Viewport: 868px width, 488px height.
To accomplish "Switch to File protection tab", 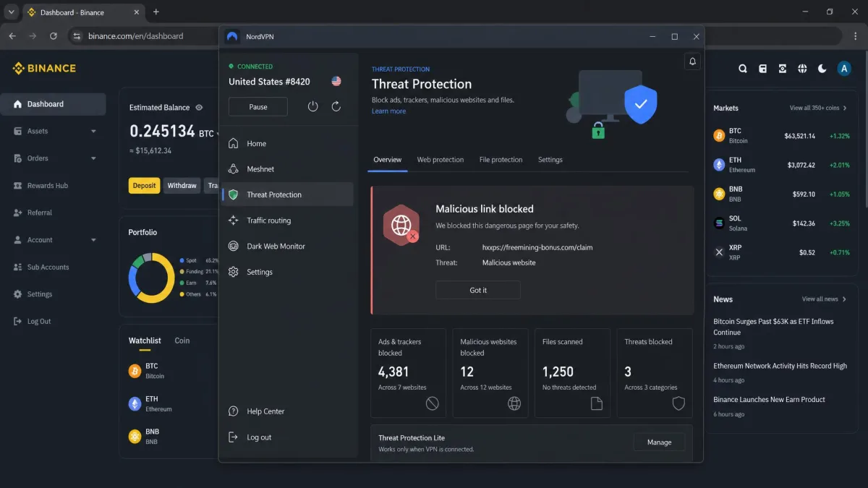I will click(501, 160).
